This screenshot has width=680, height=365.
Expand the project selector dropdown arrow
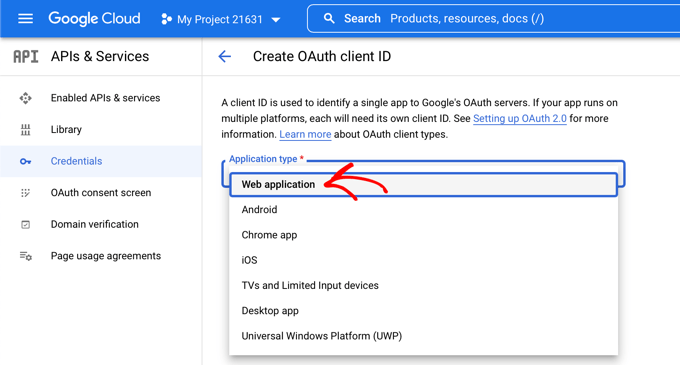276,20
